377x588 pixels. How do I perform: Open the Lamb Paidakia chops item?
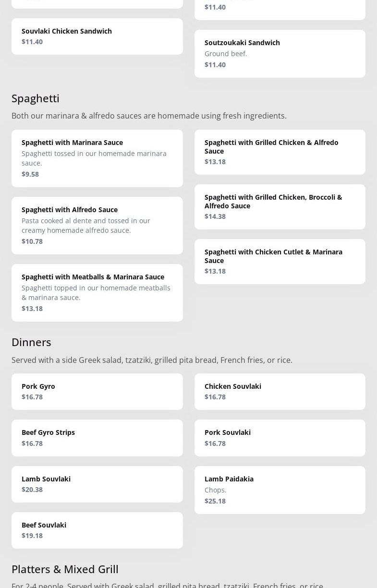[x=280, y=490]
